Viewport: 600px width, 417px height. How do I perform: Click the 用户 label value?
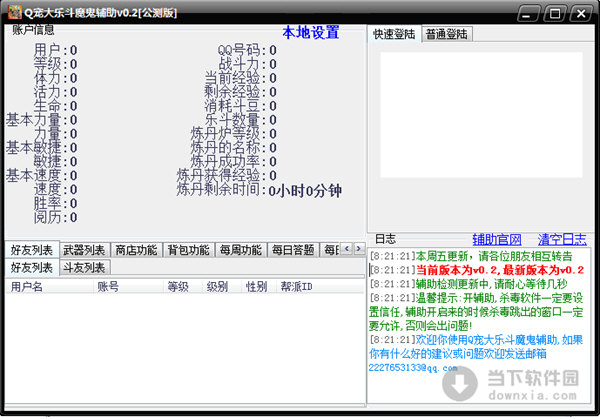pos(73,50)
